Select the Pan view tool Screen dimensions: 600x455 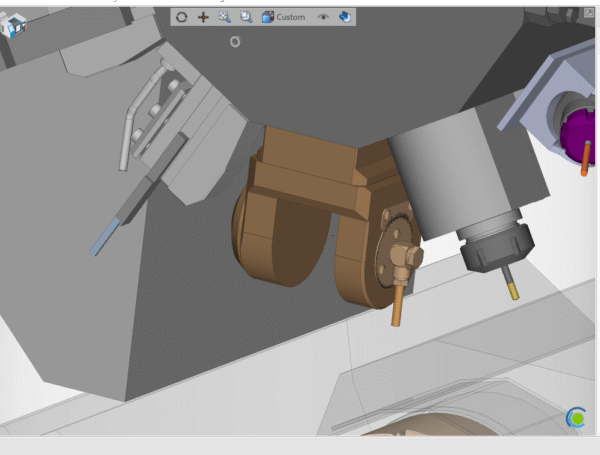pyautogui.click(x=203, y=17)
